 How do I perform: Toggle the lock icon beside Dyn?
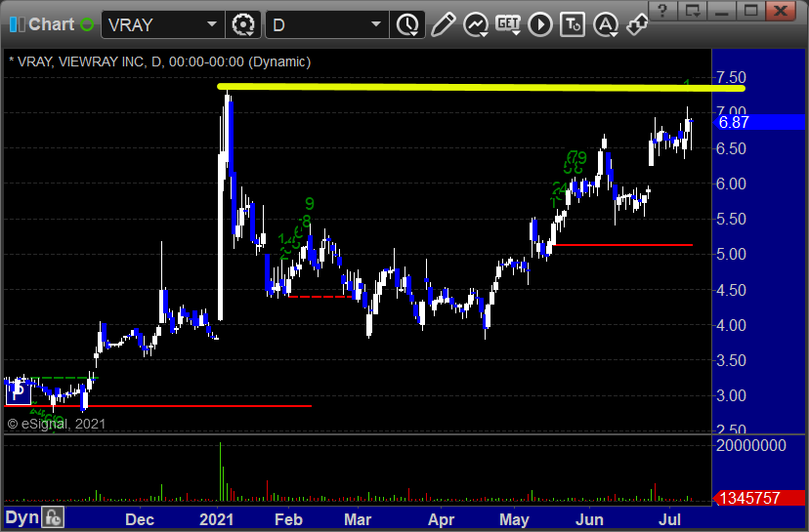point(53,517)
